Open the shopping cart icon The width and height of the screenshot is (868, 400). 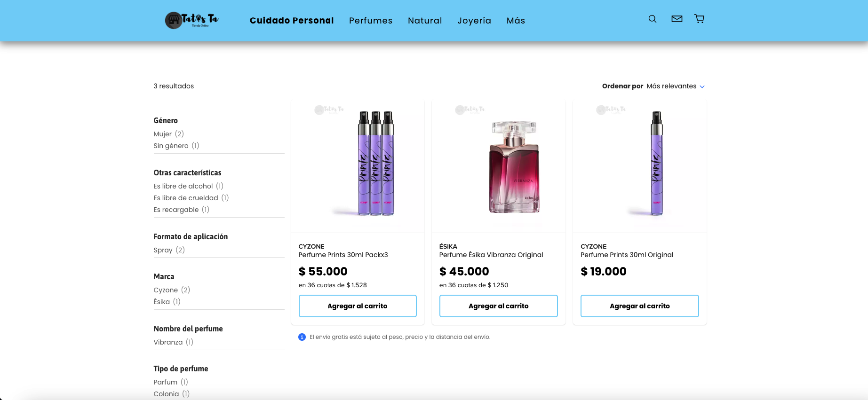coord(700,19)
